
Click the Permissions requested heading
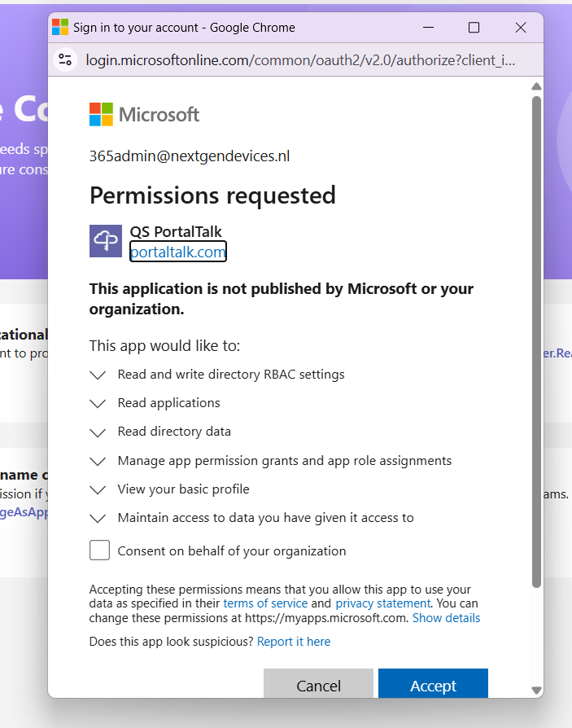212,195
